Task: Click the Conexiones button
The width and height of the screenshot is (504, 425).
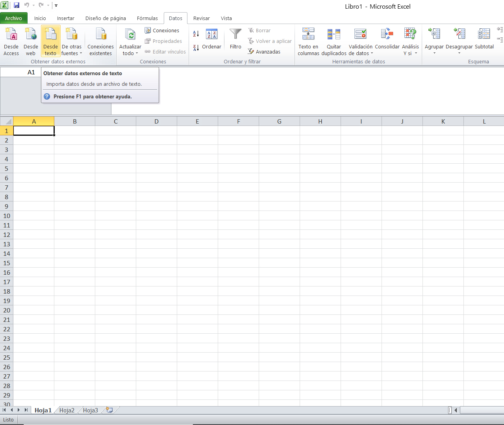Action: pos(162,30)
